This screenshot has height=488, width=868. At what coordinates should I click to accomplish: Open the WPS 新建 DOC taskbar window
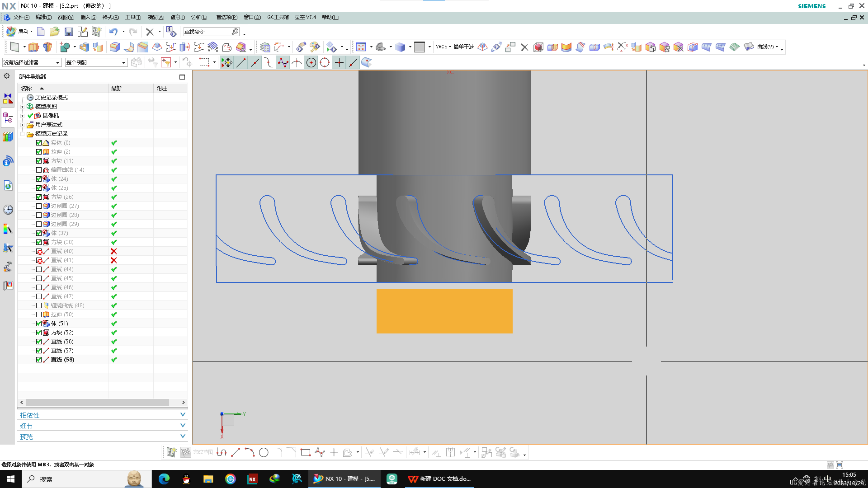439,479
